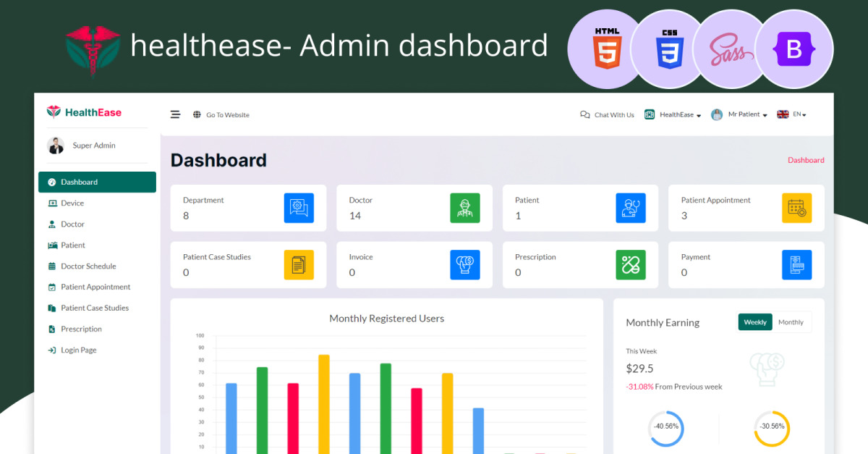Viewport: 868px width, 454px height.
Task: Click the hamburger menu toggle icon
Action: (175, 114)
